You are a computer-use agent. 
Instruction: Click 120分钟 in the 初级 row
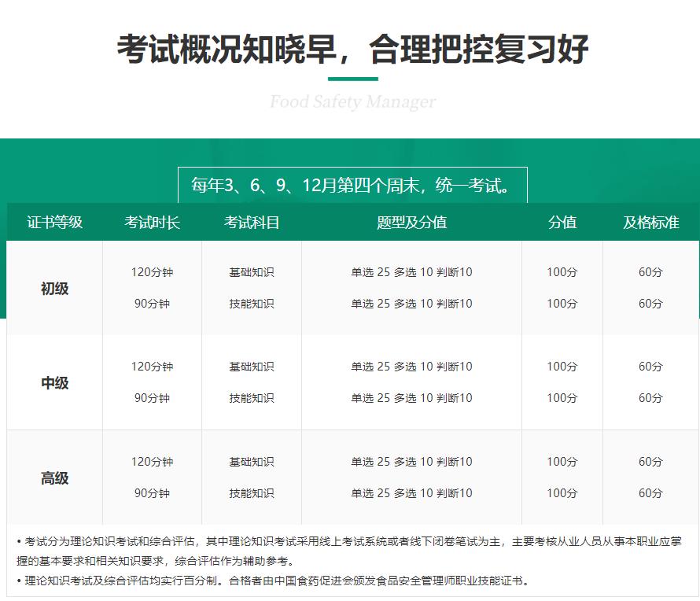[153, 271]
